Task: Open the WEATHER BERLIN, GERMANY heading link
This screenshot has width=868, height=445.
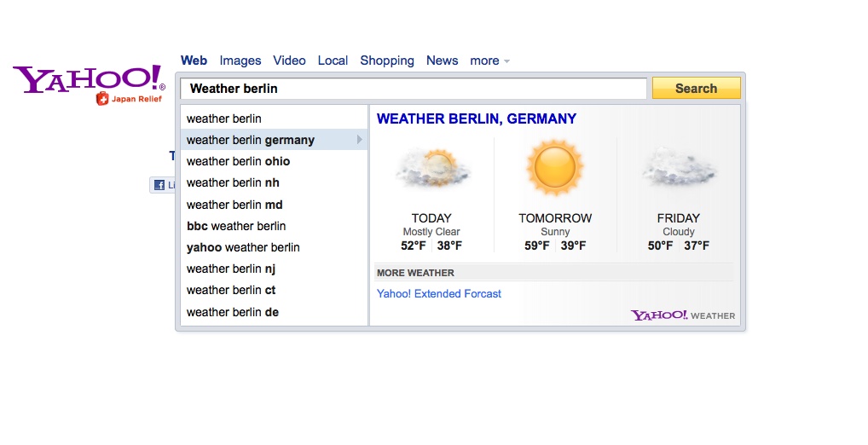Action: pyautogui.click(x=477, y=119)
